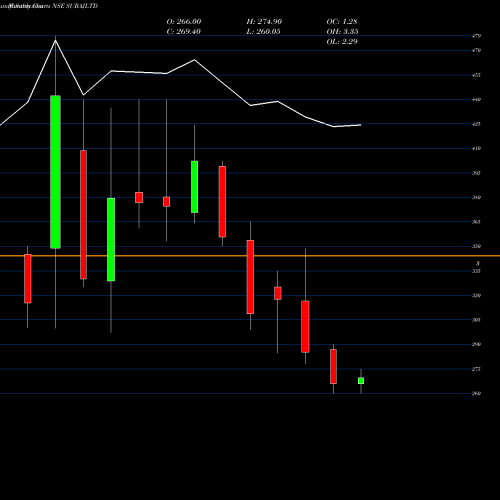Click the 455 price axis label

476,75
